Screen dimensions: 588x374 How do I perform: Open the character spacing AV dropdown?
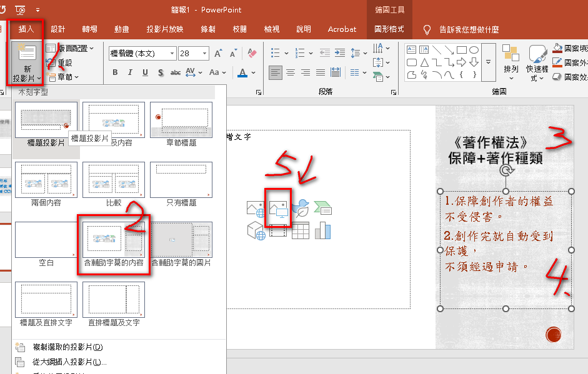(194, 72)
